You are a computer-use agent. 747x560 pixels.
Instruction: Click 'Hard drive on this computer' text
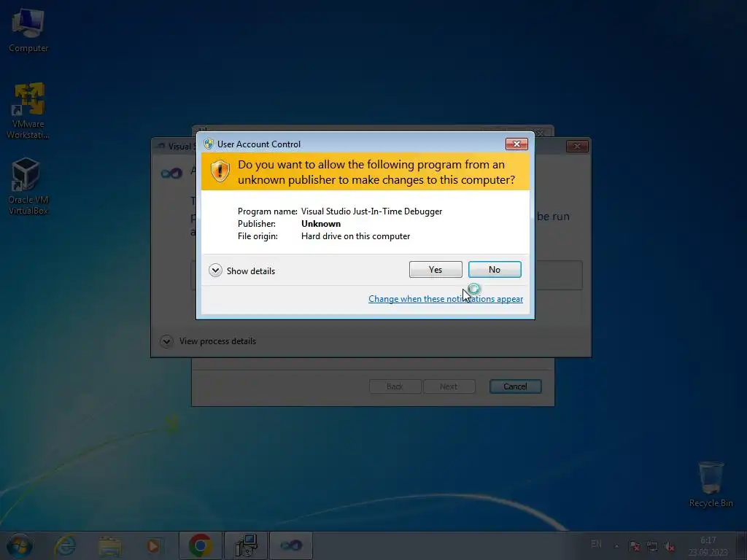tap(355, 236)
